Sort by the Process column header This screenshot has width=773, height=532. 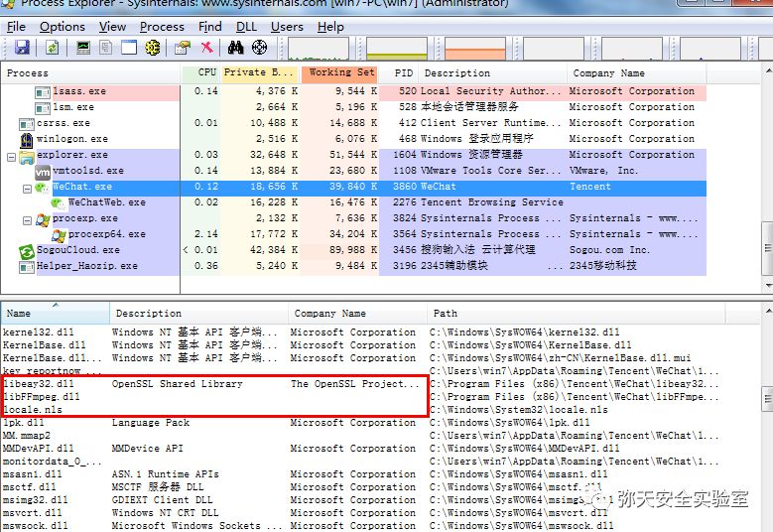(90, 73)
